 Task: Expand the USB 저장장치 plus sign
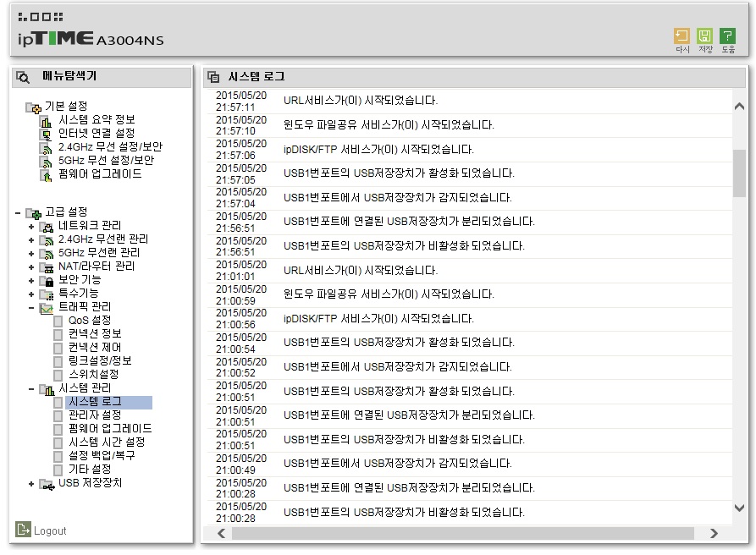(x=31, y=484)
